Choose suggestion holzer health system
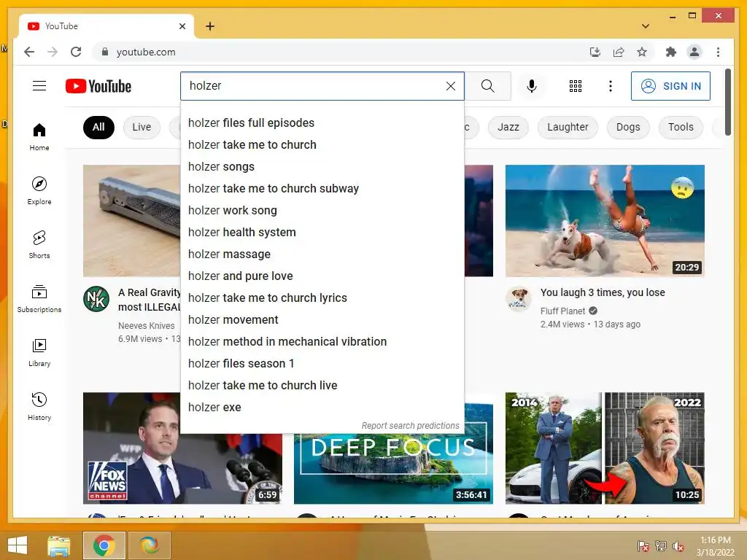 pyautogui.click(x=322, y=233)
